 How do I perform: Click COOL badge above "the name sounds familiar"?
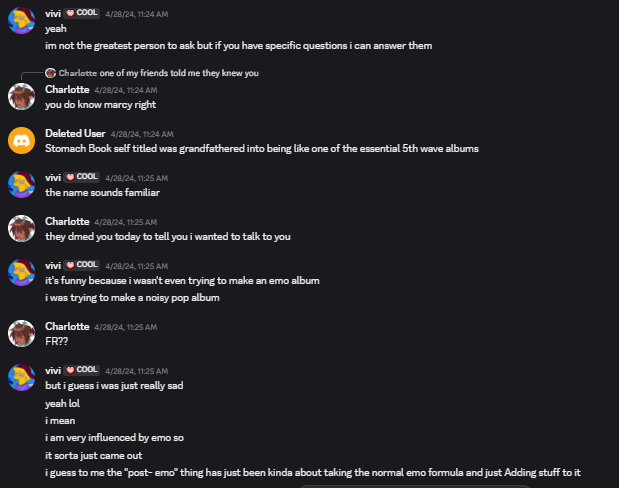point(83,177)
